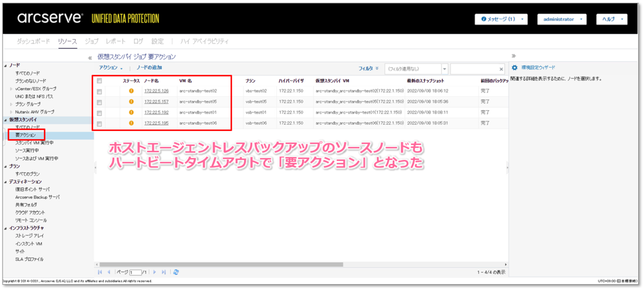Refresh the node list with the refresh icon
Viewport: 644px width, 289px height.
pyautogui.click(x=175, y=272)
